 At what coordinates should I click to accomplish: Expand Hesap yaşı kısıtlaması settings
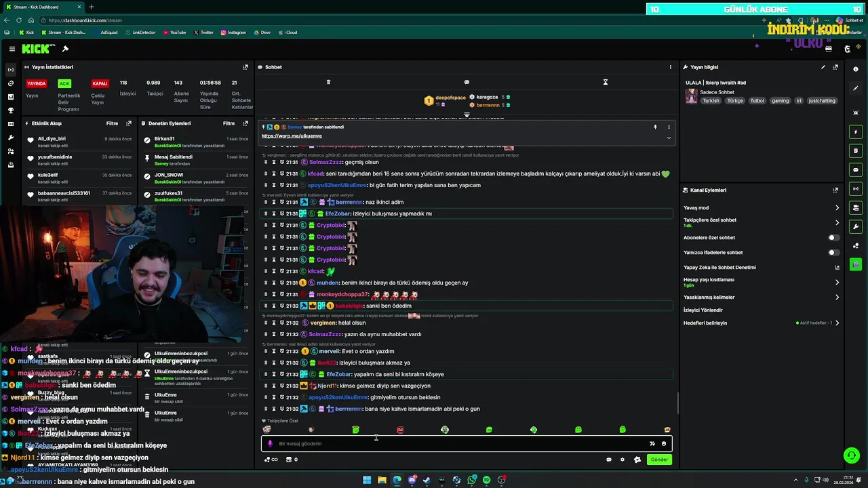[837, 282]
